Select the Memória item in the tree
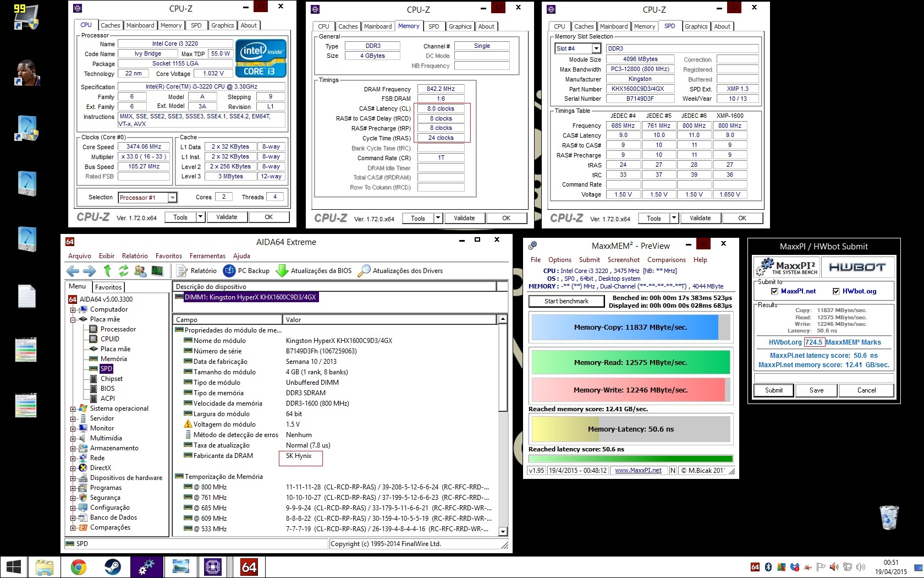 (x=108, y=359)
